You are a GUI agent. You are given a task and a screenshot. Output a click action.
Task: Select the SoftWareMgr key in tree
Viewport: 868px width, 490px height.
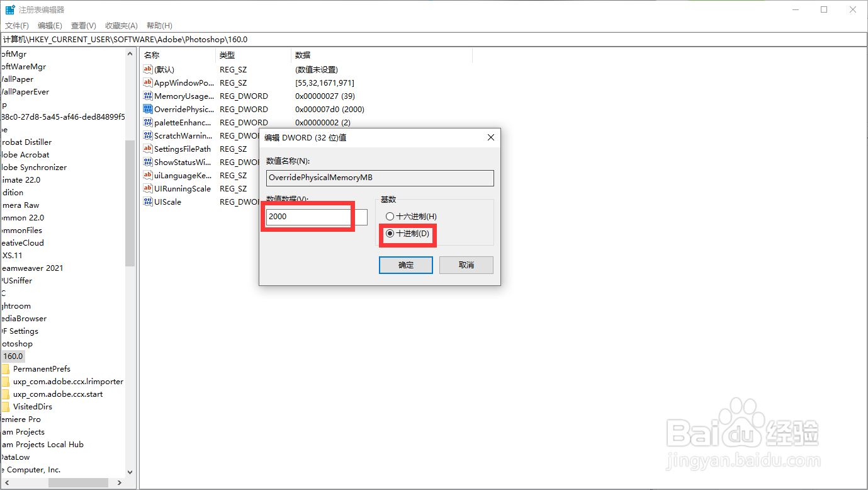(x=23, y=67)
